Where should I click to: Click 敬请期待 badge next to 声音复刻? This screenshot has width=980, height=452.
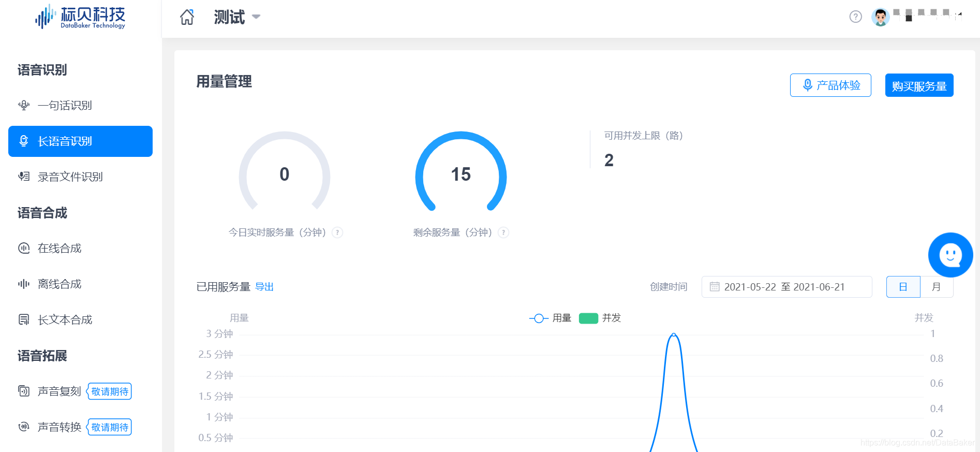point(109,391)
